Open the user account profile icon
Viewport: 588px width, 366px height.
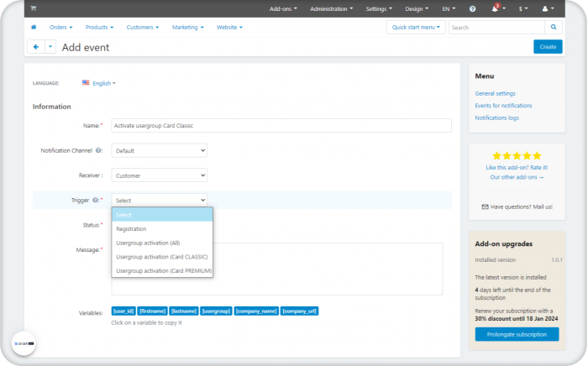[x=545, y=8]
